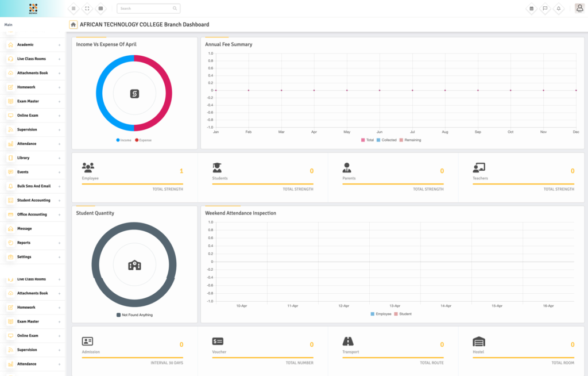Expand the Settings plus sign in sidebar
This screenshot has height=376, width=588.
(x=59, y=257)
